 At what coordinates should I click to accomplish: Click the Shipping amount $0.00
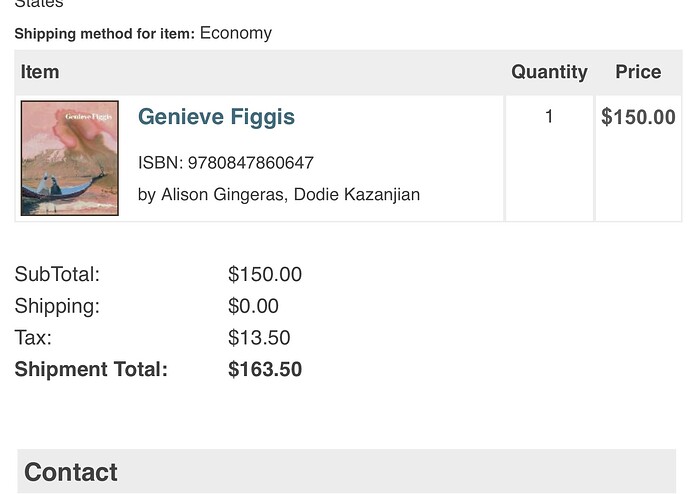pyautogui.click(x=253, y=306)
